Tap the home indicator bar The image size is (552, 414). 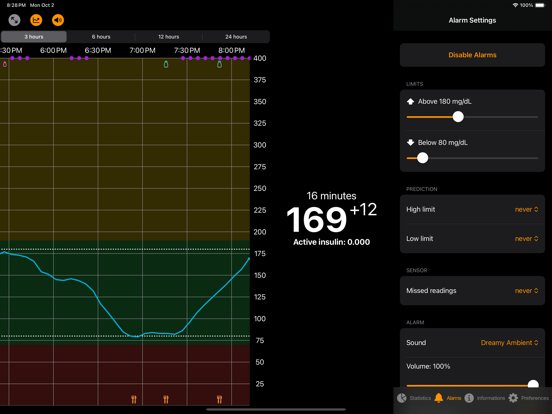tap(276, 409)
